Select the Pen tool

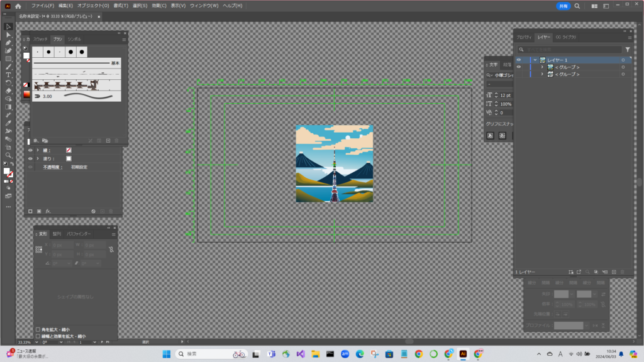pos(8,43)
